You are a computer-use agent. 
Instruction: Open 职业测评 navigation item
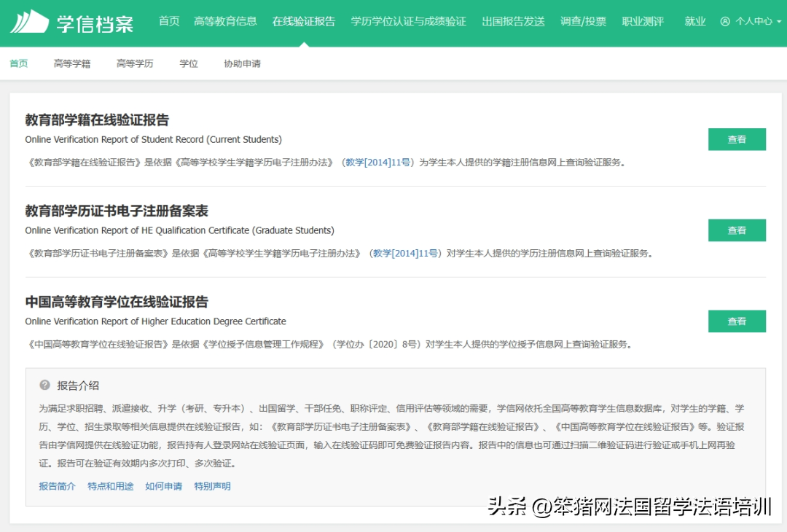pos(643,21)
